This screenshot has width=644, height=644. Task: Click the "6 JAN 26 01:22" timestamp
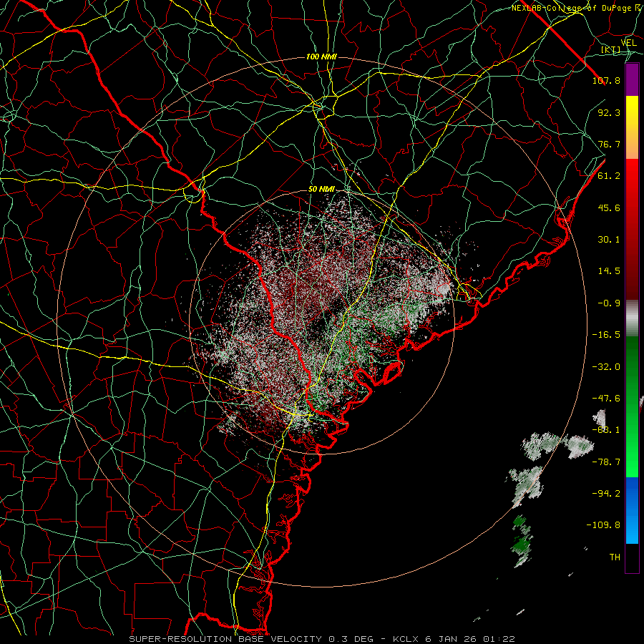(x=469, y=639)
